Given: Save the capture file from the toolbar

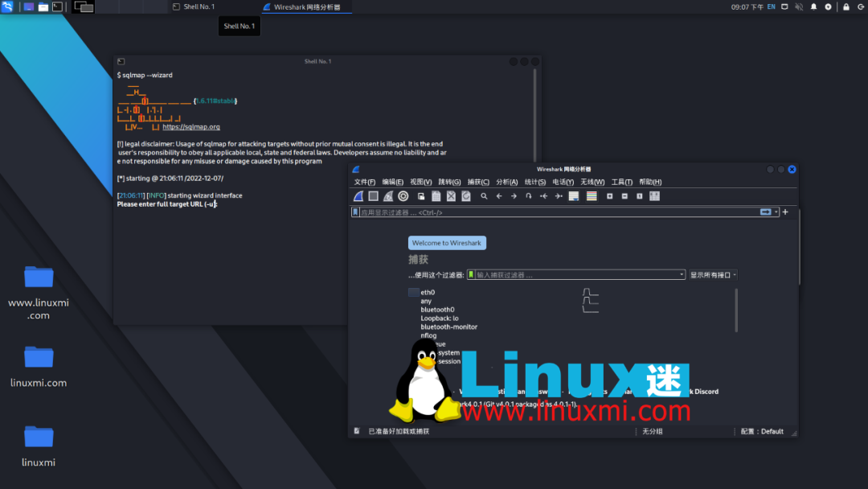Looking at the screenshot, I should [x=436, y=196].
